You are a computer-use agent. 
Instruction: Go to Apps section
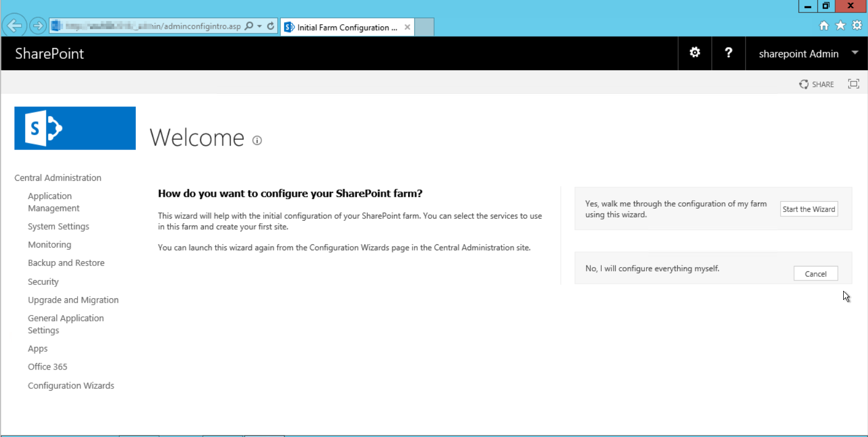38,349
